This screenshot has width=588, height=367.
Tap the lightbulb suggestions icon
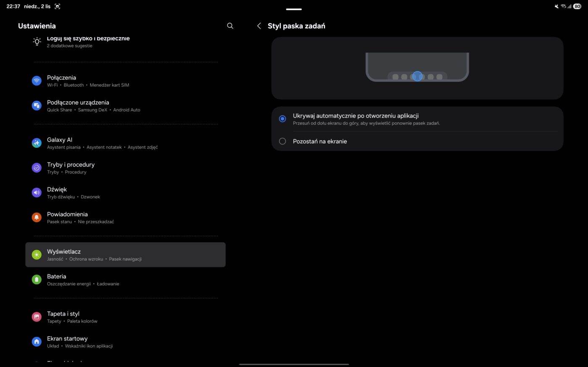tap(37, 42)
